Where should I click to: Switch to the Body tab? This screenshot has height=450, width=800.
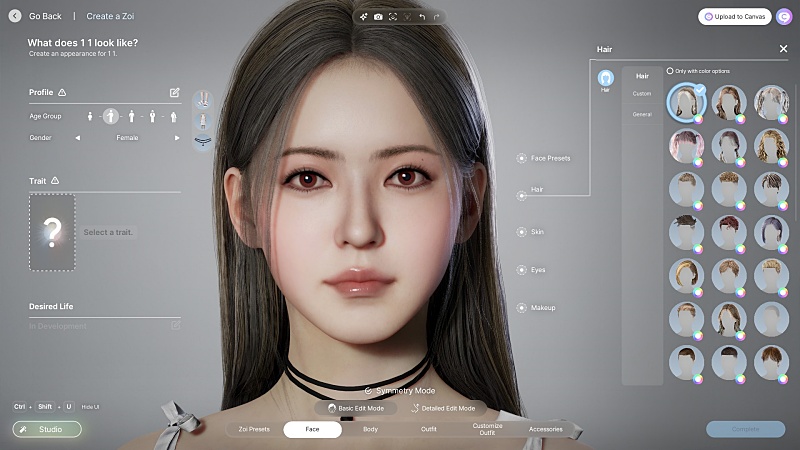click(x=370, y=429)
